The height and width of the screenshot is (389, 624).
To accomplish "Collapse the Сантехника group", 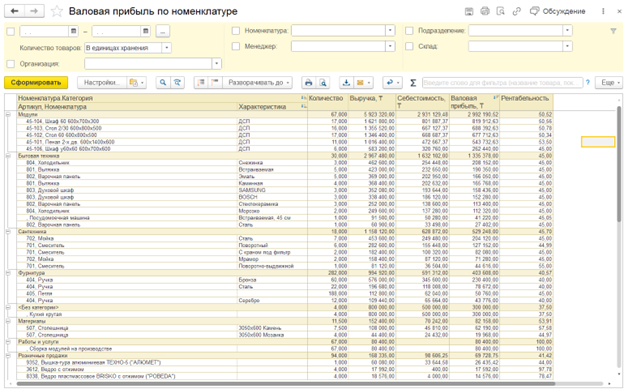I will [8, 231].
